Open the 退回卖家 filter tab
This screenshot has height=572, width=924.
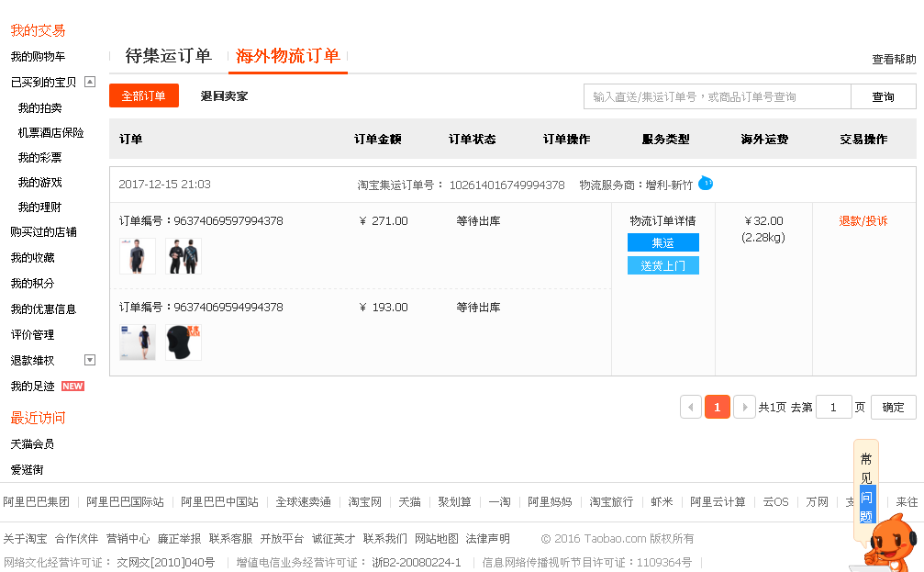click(224, 96)
